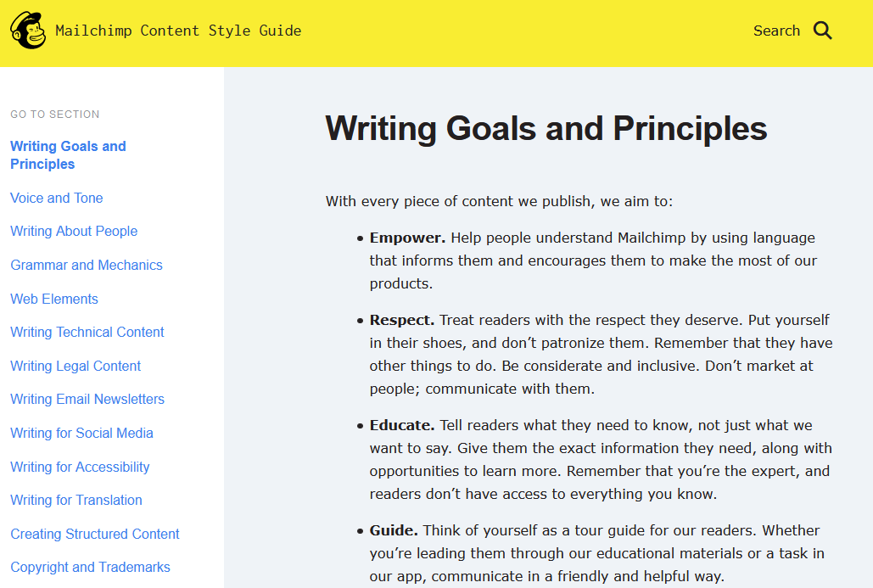This screenshot has height=588, width=873.
Task: Open the Web Elements section
Action: click(53, 299)
